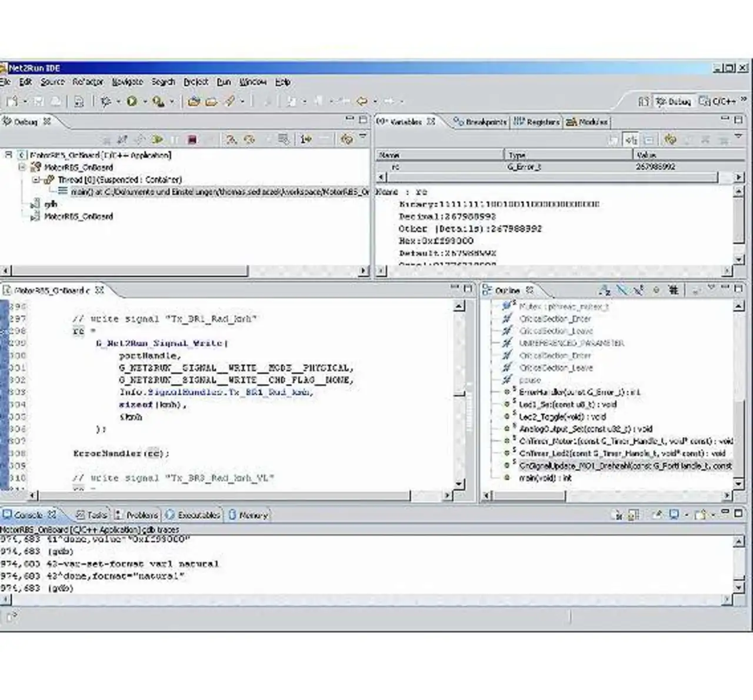
Task: Minimize the Outline view panel
Action: coord(724,288)
